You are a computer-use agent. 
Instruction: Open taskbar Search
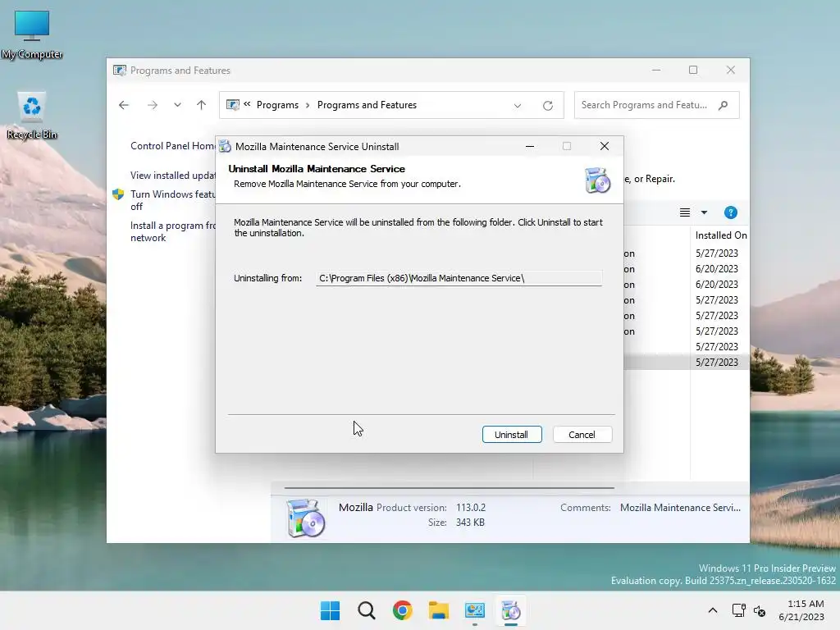click(367, 610)
